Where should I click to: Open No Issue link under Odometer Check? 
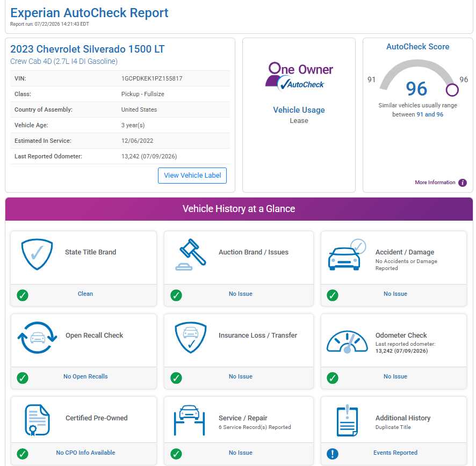pos(395,376)
